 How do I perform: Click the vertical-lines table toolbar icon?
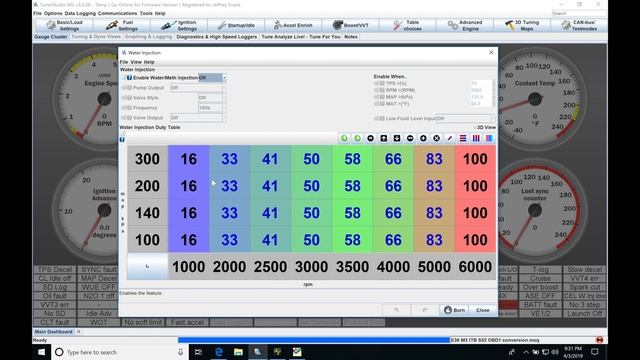[476, 138]
